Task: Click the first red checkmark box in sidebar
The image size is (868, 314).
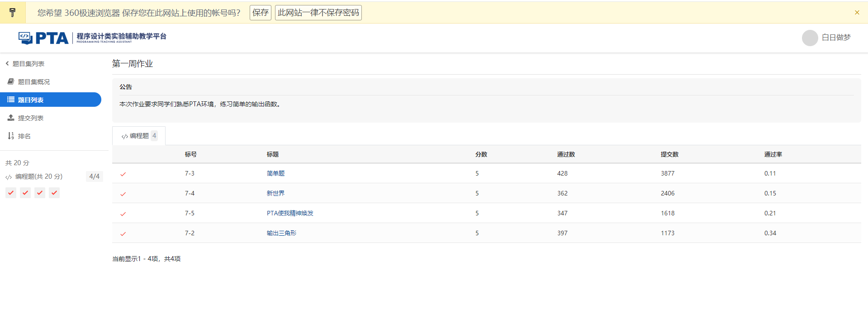Action: [x=11, y=193]
